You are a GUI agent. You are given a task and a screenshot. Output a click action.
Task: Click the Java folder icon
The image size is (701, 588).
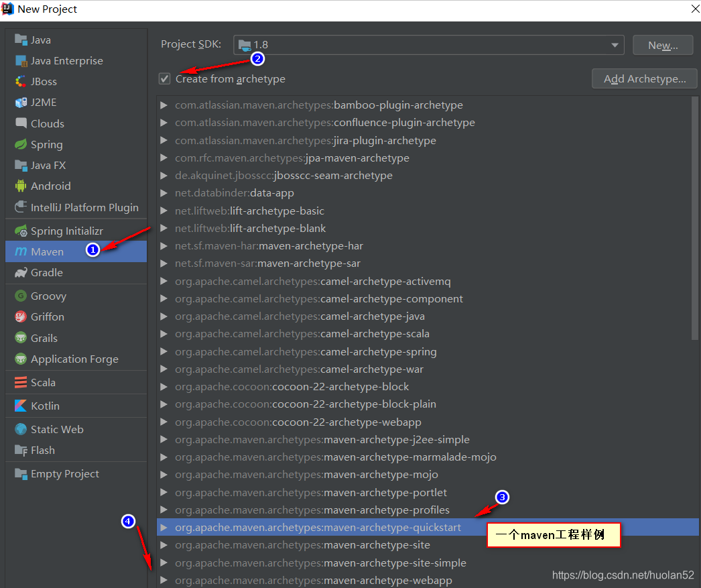(21, 40)
